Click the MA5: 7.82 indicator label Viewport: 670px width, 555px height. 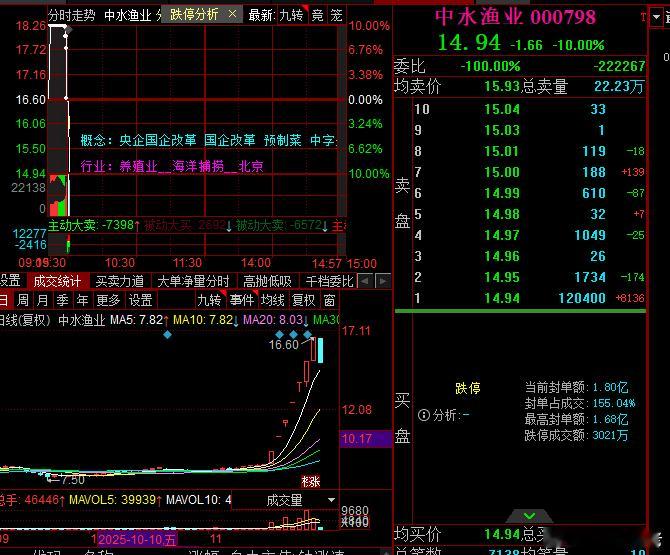pyautogui.click(x=139, y=320)
